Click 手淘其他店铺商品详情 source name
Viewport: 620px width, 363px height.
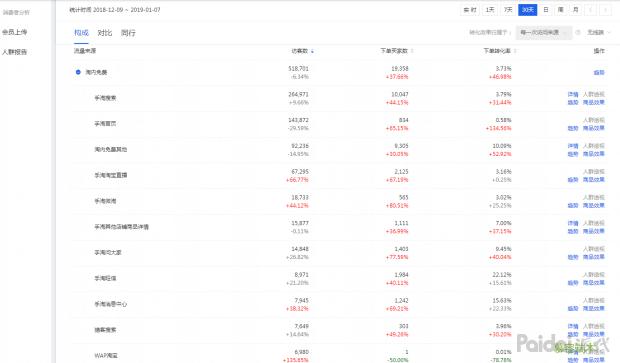pyautogui.click(x=121, y=227)
